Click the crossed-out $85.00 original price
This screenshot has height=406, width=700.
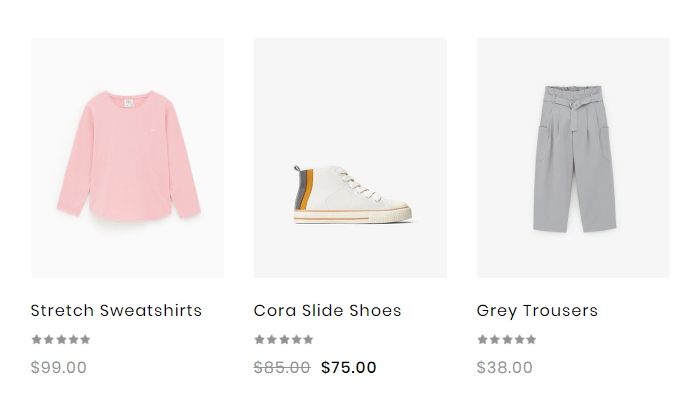pos(282,368)
